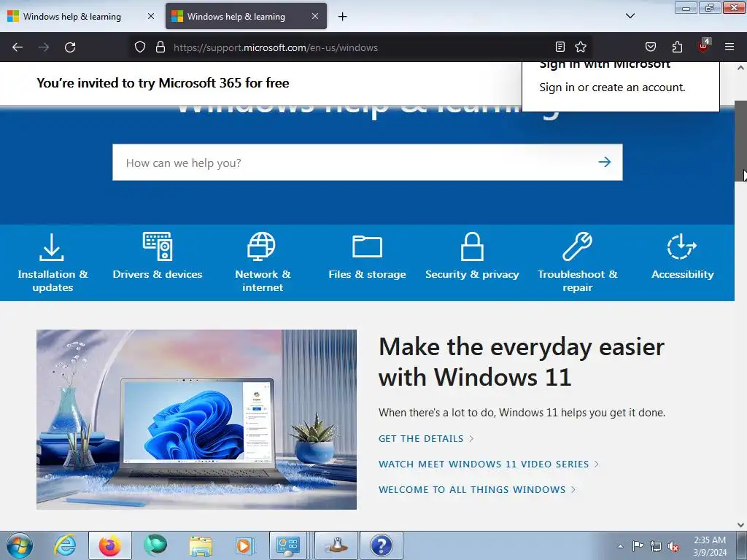Click the Files & storage label
Image resolution: width=747 pixels, height=560 pixels.
click(367, 274)
